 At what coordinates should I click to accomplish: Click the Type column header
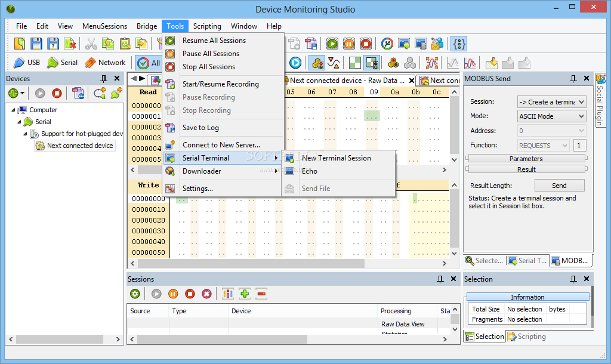pyautogui.click(x=199, y=311)
